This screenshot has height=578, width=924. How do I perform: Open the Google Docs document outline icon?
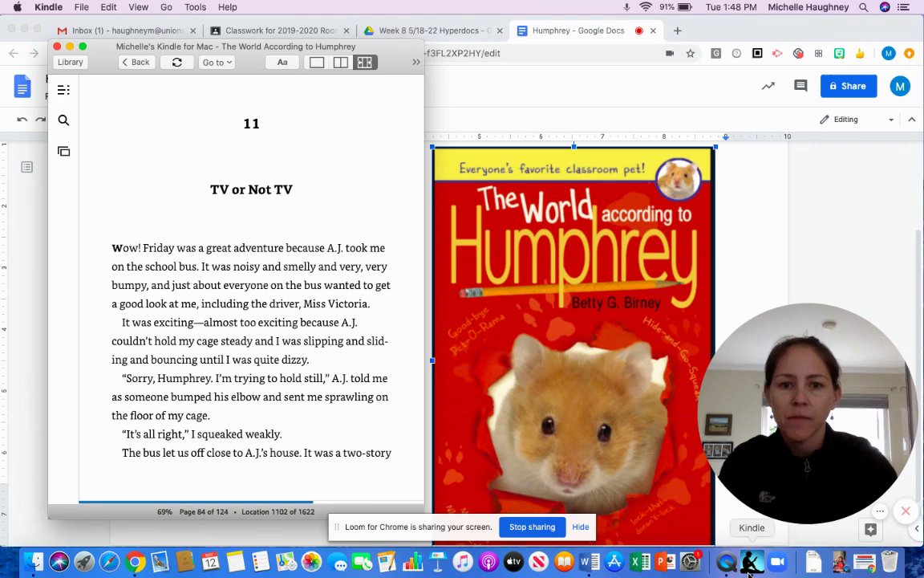point(26,167)
